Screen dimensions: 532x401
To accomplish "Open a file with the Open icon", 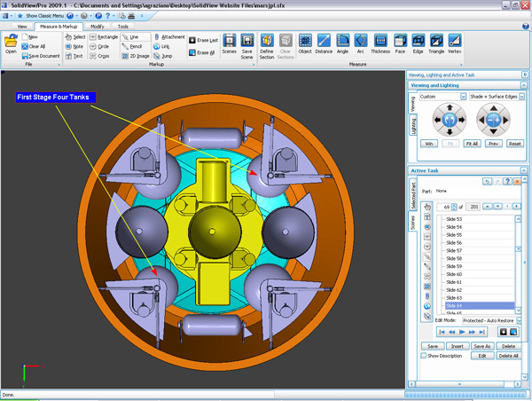I will click(x=11, y=43).
